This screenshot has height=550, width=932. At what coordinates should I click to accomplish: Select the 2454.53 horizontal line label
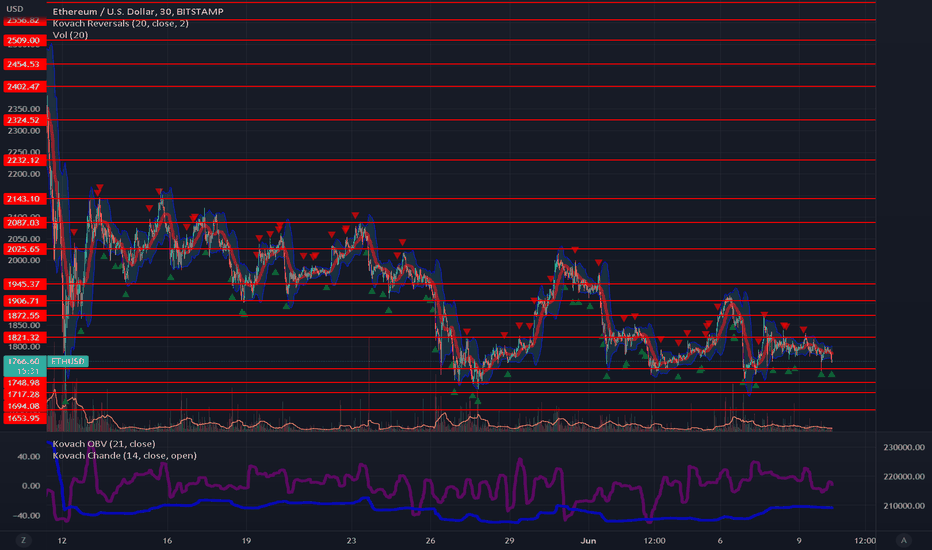point(25,64)
